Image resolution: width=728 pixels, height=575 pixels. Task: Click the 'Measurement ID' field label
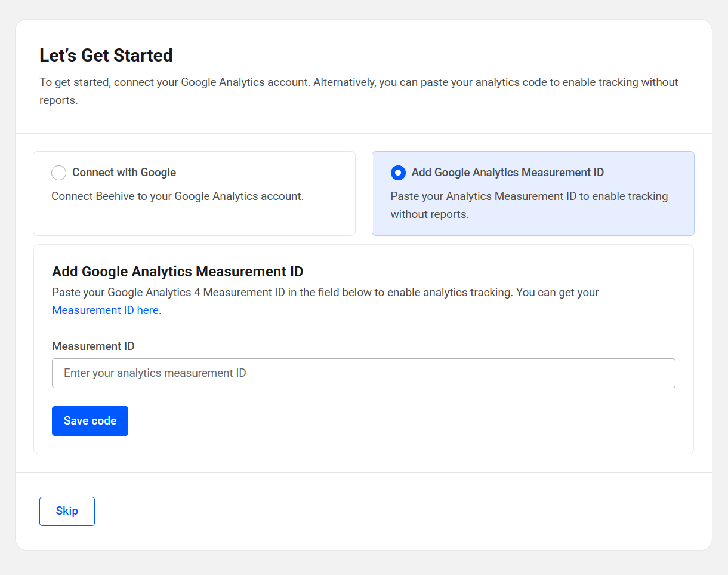pos(93,346)
